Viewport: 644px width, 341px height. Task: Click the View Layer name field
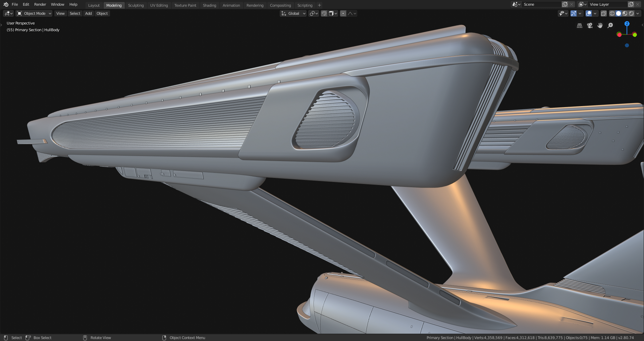(x=607, y=4)
